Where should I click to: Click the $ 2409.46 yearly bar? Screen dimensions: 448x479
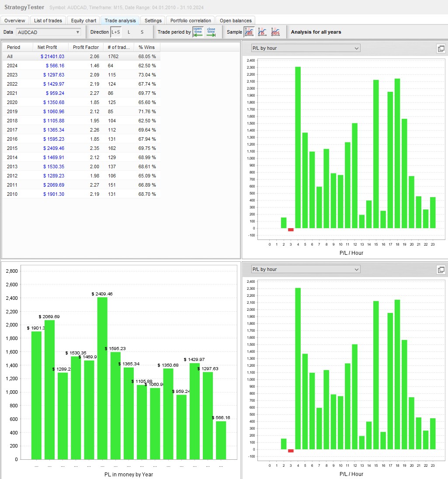[102, 378]
